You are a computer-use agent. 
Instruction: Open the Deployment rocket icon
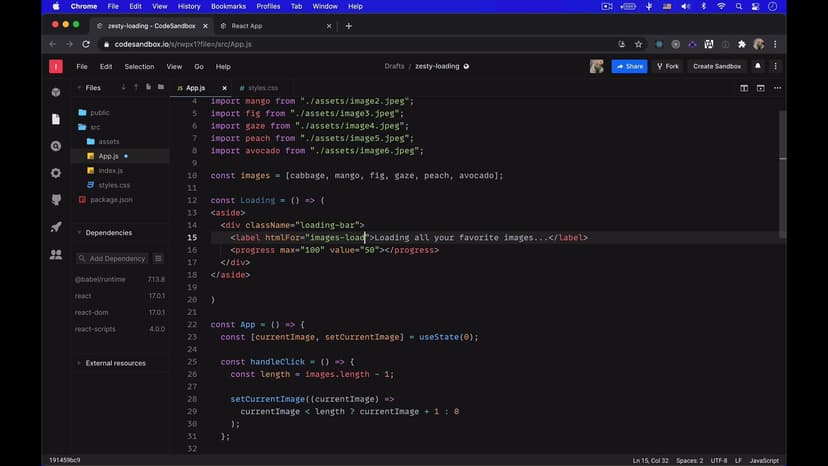[x=56, y=227]
